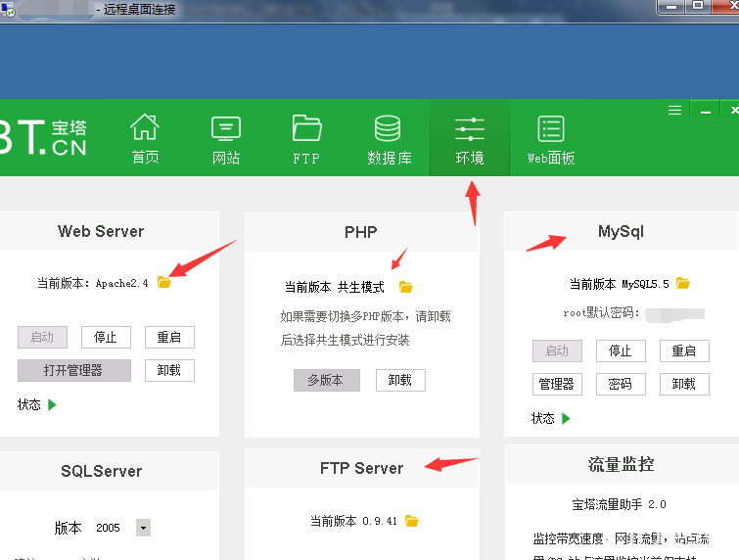
Task: Click 当前版本: Apache2.4 text
Action: pos(92,283)
